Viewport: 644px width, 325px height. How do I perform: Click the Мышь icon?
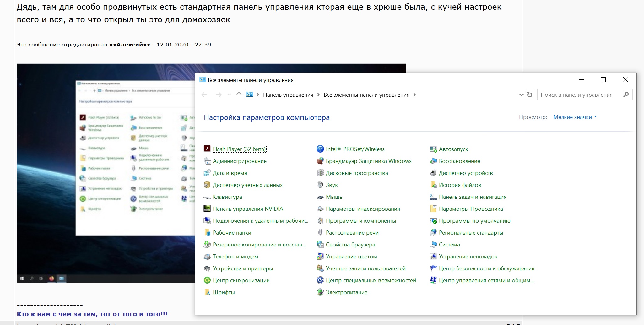coord(320,197)
